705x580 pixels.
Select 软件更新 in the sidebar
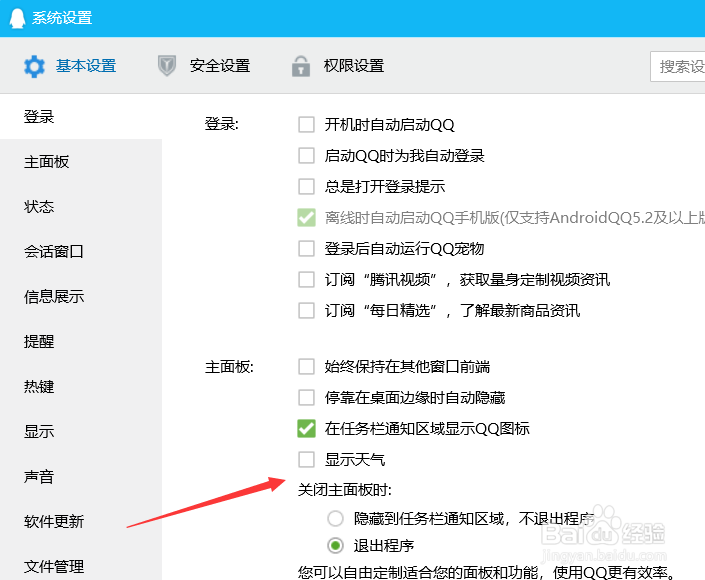tap(81, 522)
